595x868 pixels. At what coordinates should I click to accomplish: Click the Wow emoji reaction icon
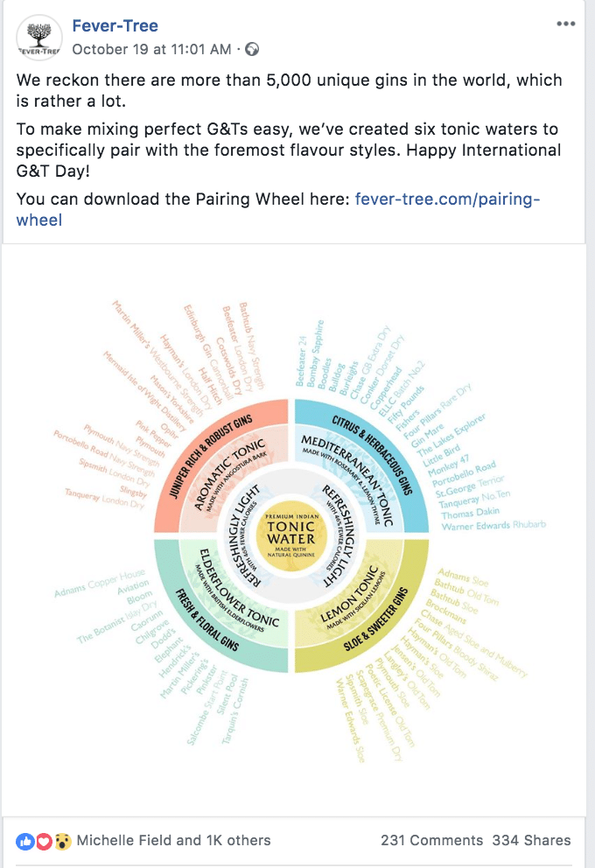click(62, 841)
